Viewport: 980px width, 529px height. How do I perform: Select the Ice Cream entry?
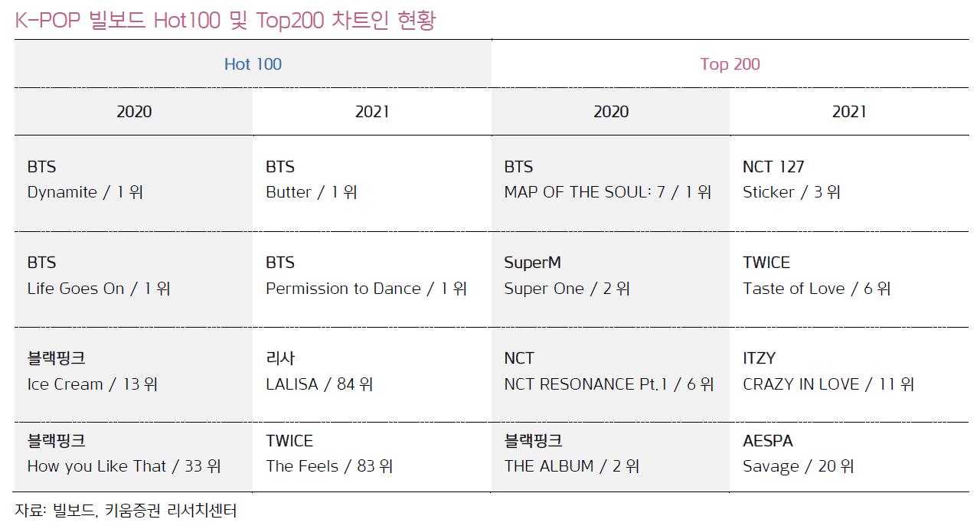133,374
